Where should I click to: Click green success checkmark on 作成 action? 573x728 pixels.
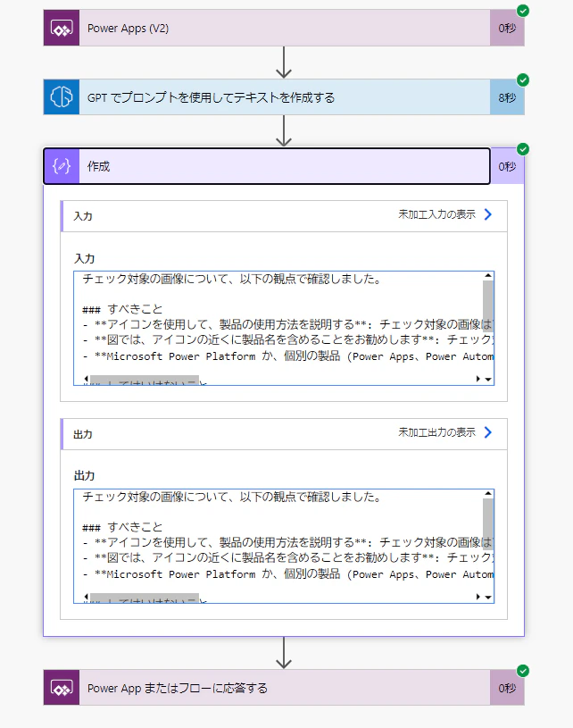[523, 149]
